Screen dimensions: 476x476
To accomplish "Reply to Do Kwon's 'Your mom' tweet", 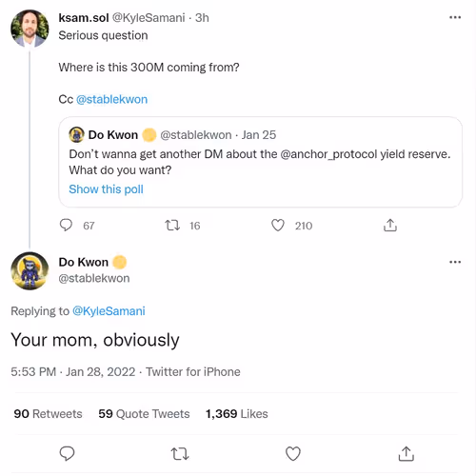I will point(67,453).
